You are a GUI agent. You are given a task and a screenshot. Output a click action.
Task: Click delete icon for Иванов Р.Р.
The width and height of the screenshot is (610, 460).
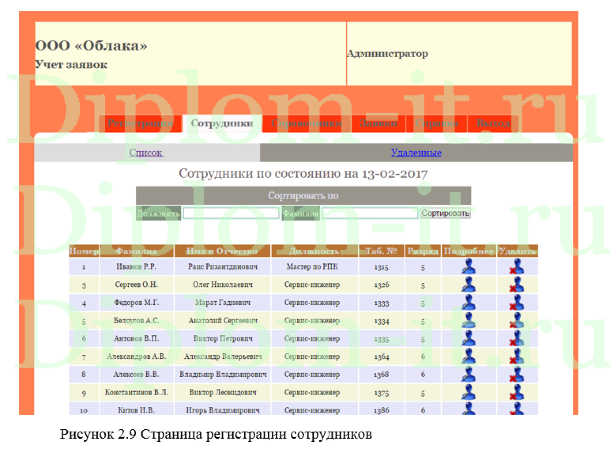pyautogui.click(x=517, y=268)
